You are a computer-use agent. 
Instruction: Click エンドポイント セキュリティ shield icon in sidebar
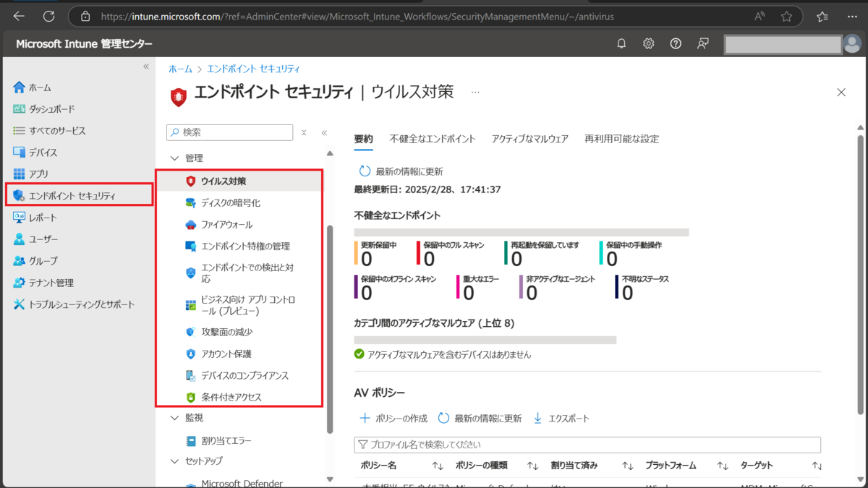click(x=19, y=196)
